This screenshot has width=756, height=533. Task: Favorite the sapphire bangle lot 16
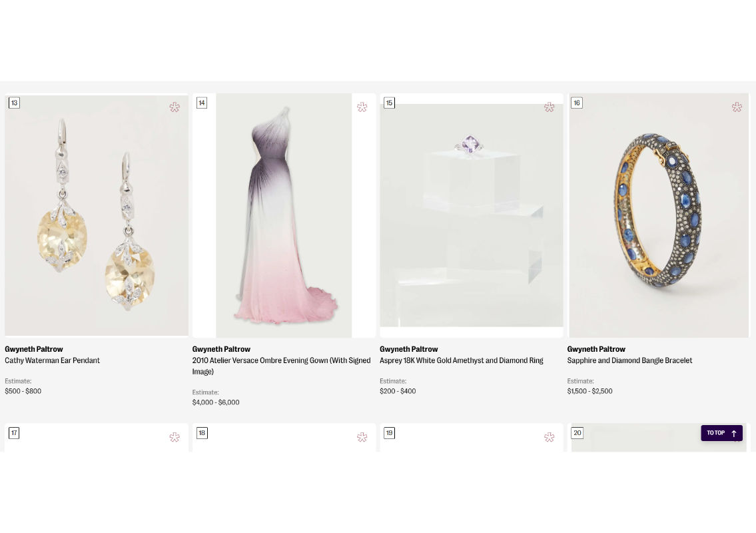coord(737,107)
